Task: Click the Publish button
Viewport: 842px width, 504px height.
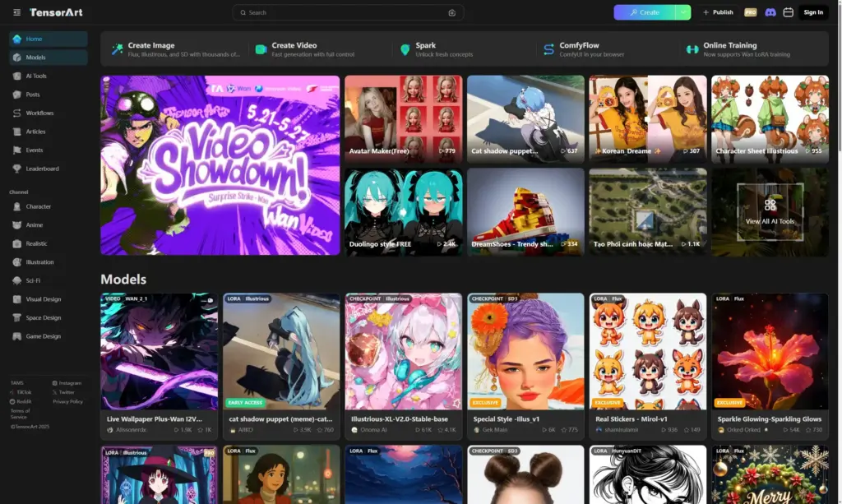Action: pyautogui.click(x=718, y=12)
